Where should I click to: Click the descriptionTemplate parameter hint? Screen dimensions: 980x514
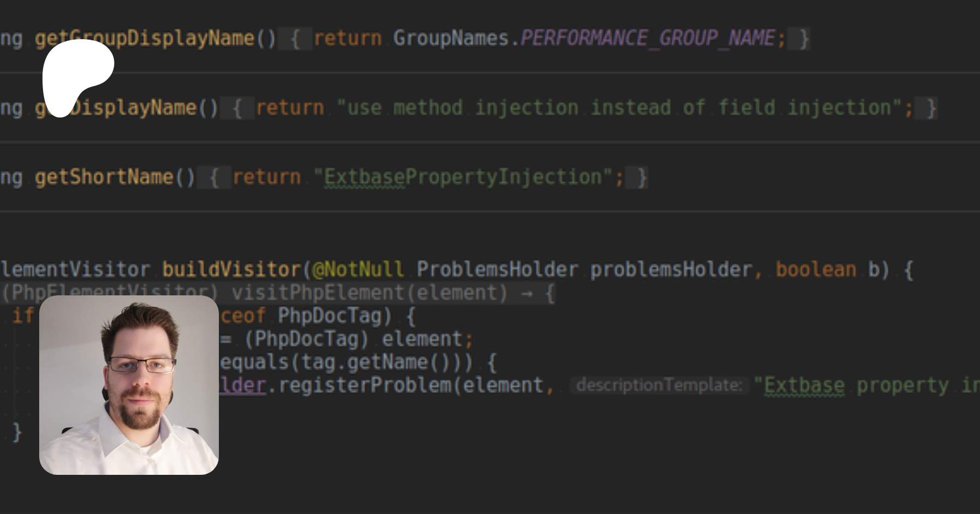point(659,385)
